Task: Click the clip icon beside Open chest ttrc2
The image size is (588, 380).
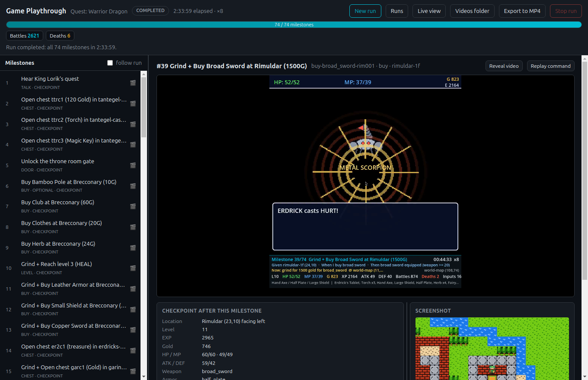Action: [133, 124]
